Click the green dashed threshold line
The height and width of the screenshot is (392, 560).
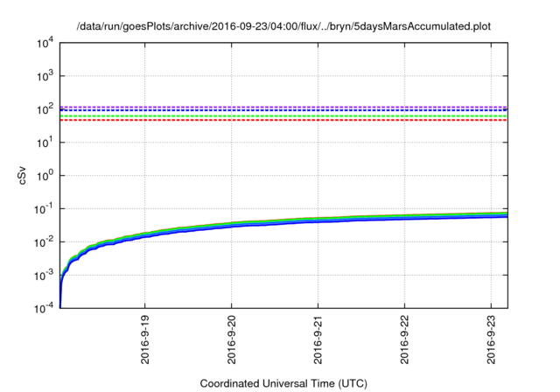(283, 116)
